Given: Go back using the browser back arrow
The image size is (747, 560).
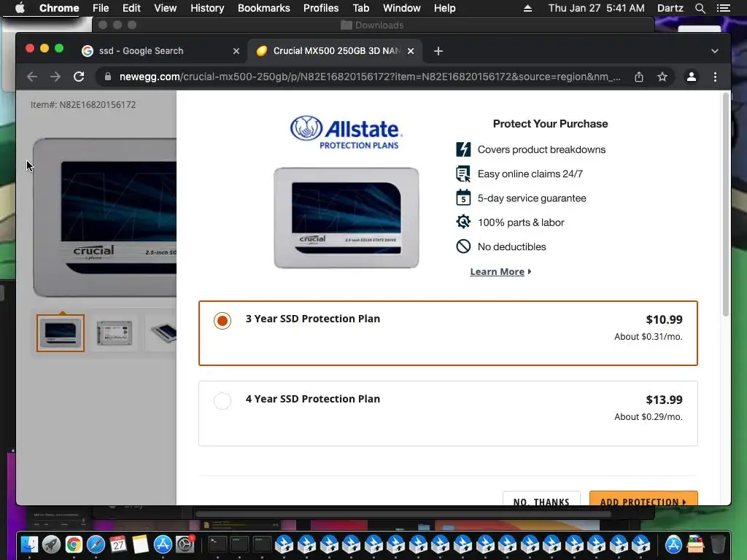Looking at the screenshot, I should [32, 77].
